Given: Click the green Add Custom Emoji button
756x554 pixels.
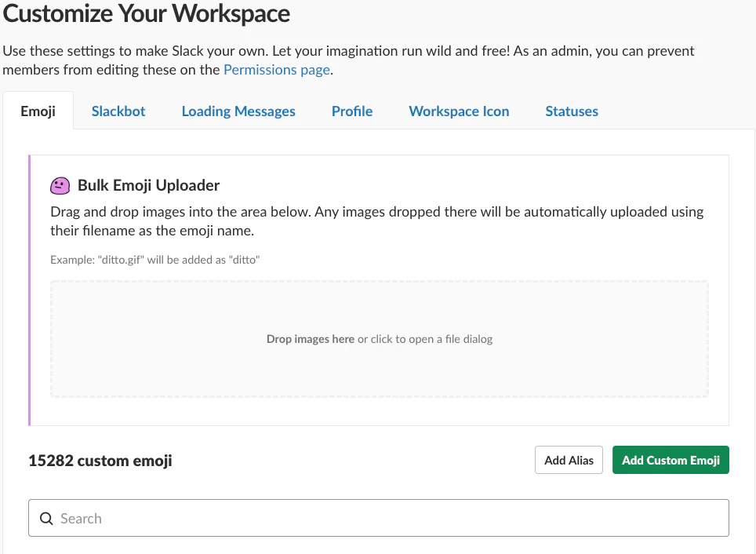Looking at the screenshot, I should click(671, 460).
